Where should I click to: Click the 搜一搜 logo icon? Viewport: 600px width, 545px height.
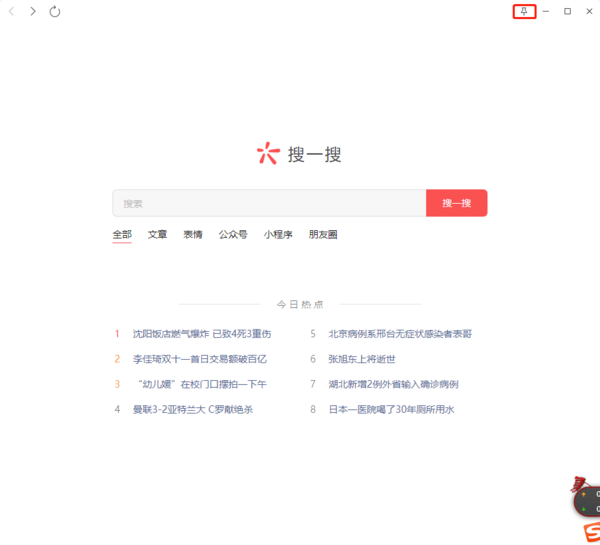pos(268,153)
